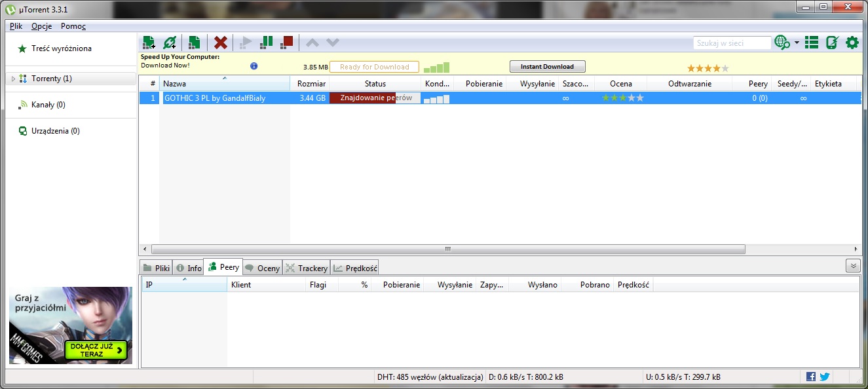This screenshot has width=868, height=389.
Task: Open the Prędkość tab
Action: tap(354, 268)
